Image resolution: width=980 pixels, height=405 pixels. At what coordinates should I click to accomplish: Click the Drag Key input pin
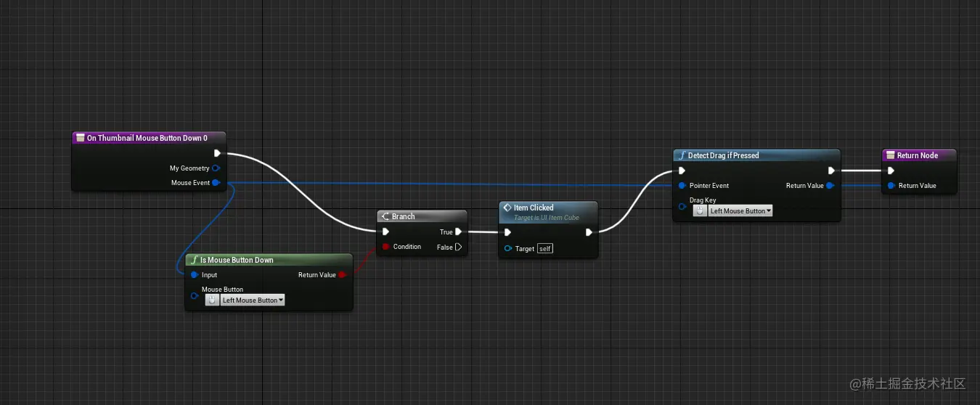point(682,206)
